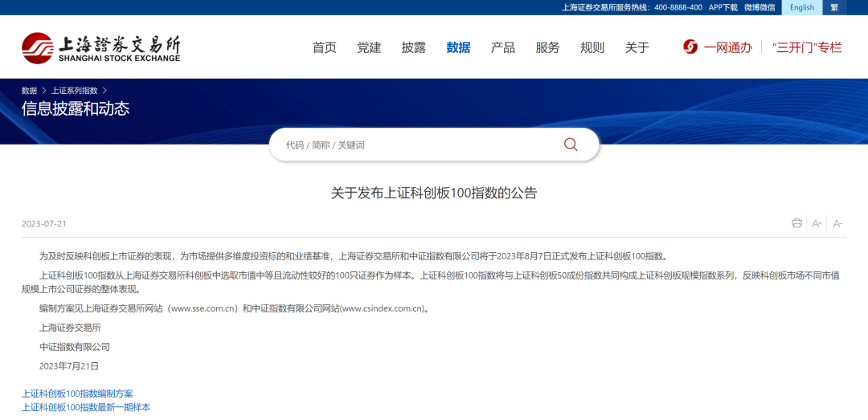Switch language to English
The height and width of the screenshot is (420, 868).
(801, 7)
